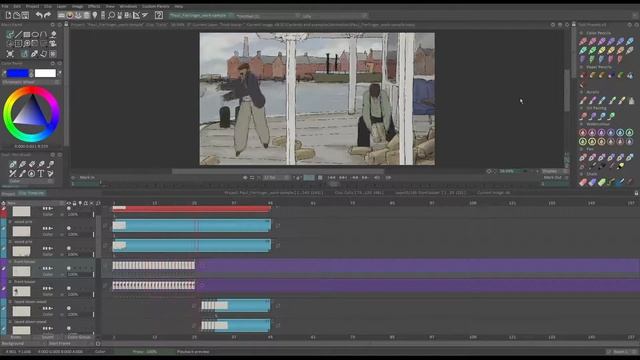
Task: Click the Mark In button
Action: point(87,178)
